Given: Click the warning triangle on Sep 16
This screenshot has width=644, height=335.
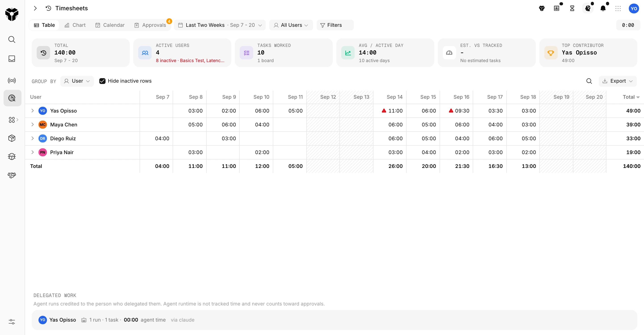Looking at the screenshot, I should (451, 111).
